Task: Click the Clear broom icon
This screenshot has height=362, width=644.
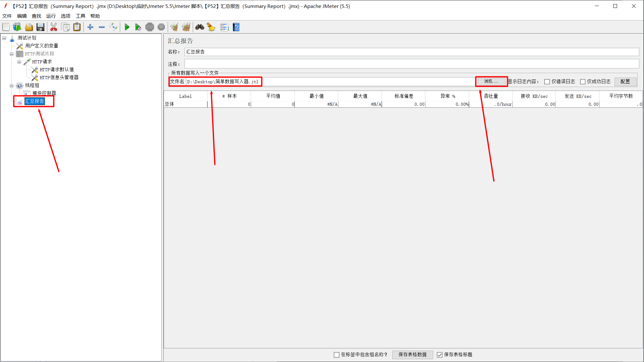Action: (174, 27)
